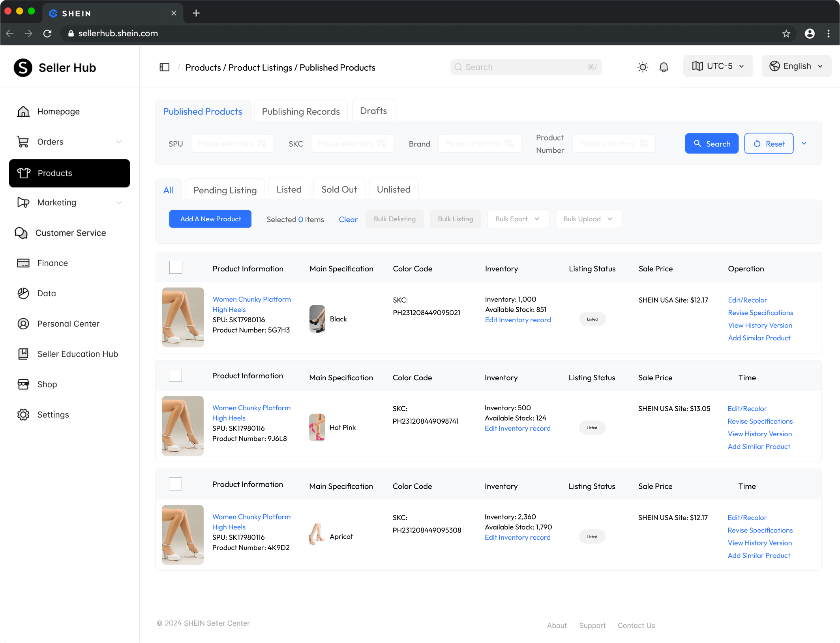Toggle light/dark mode with the sun icon

click(x=642, y=67)
